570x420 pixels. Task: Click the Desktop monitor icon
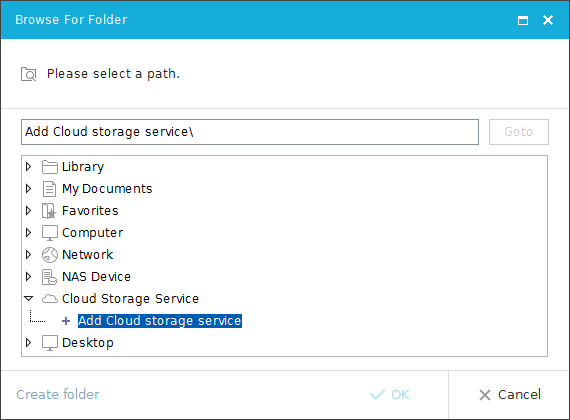click(x=49, y=343)
